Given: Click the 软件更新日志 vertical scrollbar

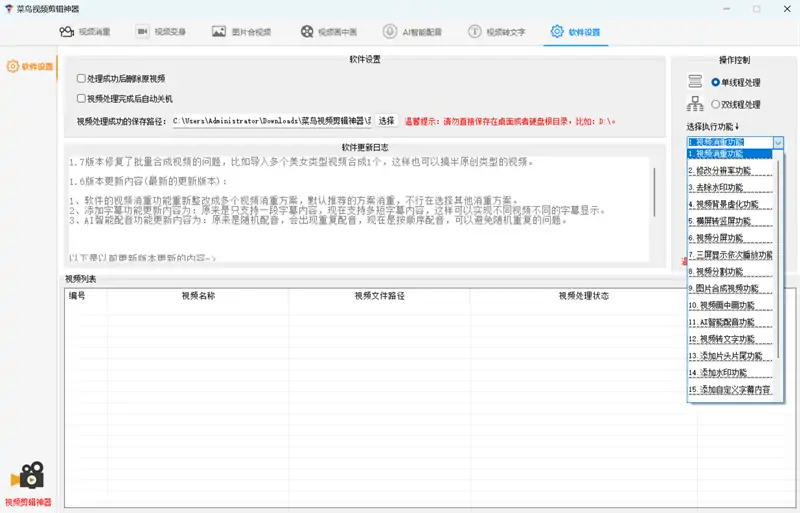Looking at the screenshot, I should 656,190.
